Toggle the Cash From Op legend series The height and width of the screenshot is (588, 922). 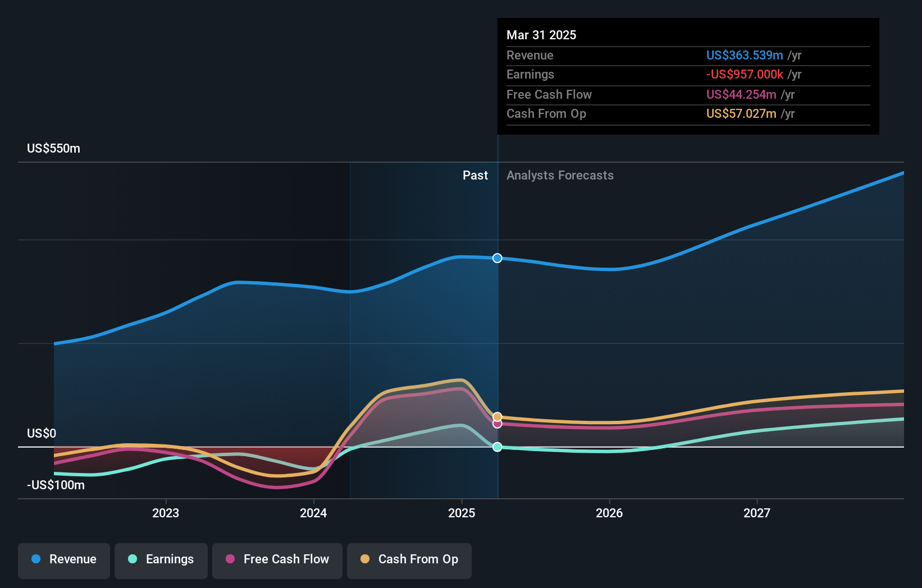[x=409, y=561]
